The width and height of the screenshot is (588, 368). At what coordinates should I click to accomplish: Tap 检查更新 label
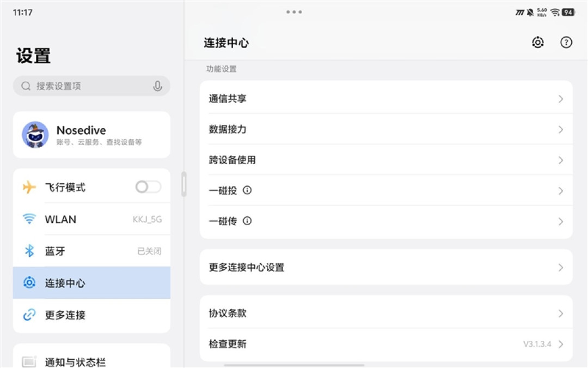(228, 344)
